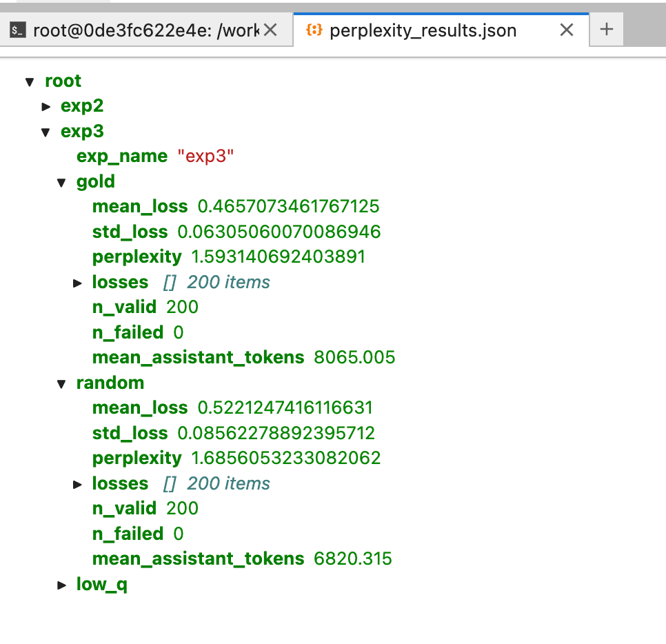Collapse the exp3 node
Viewport: 666px width, 644px height.
coord(46,132)
